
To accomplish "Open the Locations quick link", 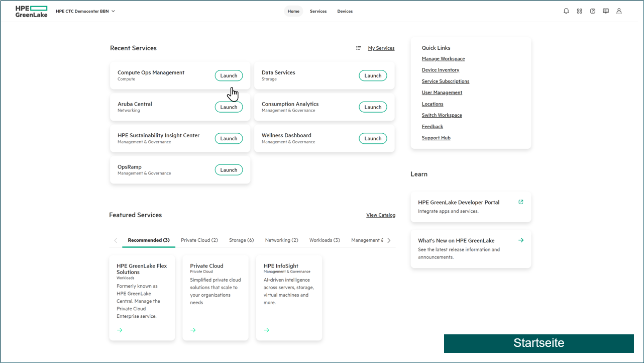I will coord(433,104).
